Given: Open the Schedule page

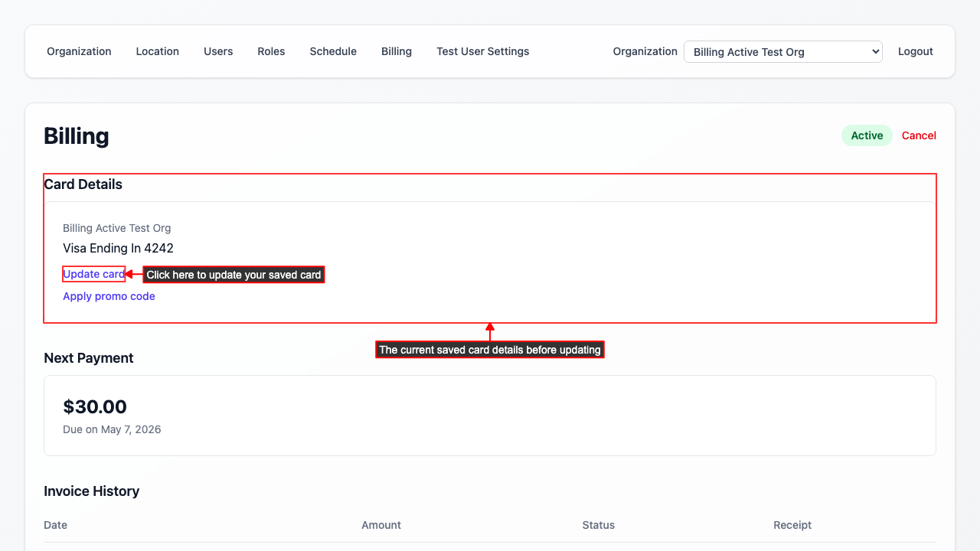Looking at the screenshot, I should click(333, 51).
